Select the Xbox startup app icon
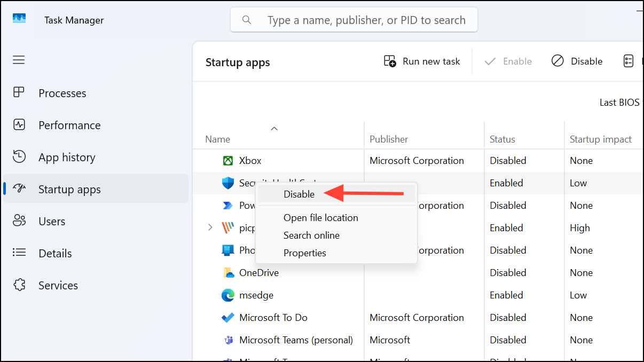The height and width of the screenshot is (362, 644). click(x=227, y=160)
